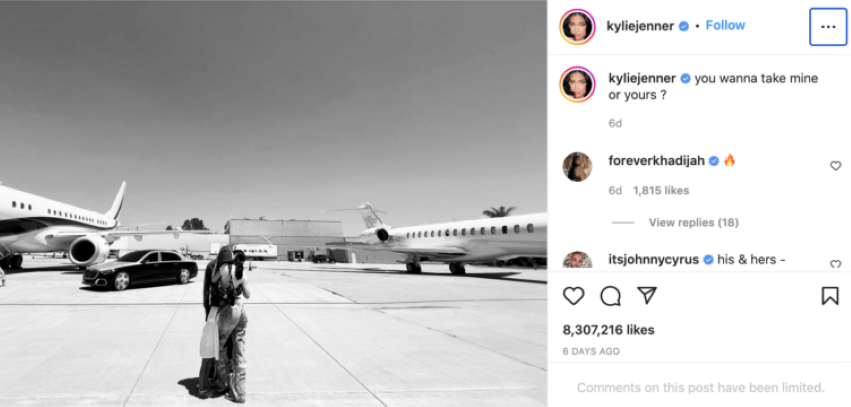Open the three-dot more options menu
The image size is (851, 407).
828,27
